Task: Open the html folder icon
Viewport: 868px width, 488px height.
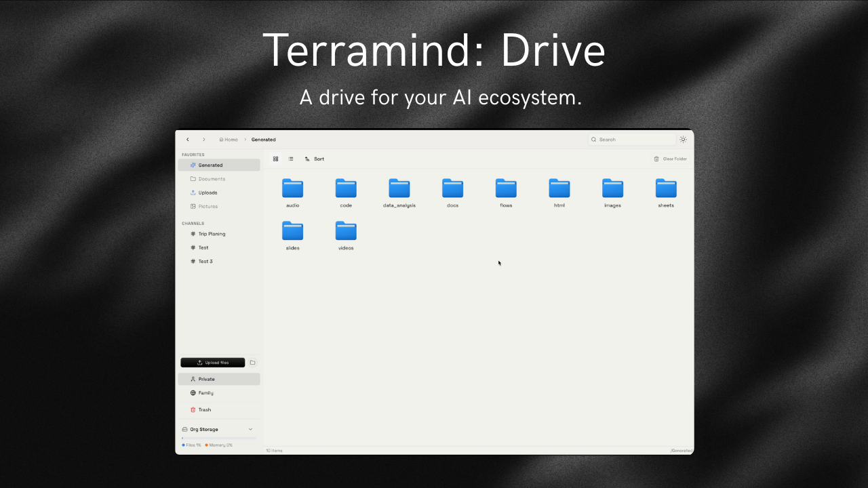Action: tap(559, 188)
